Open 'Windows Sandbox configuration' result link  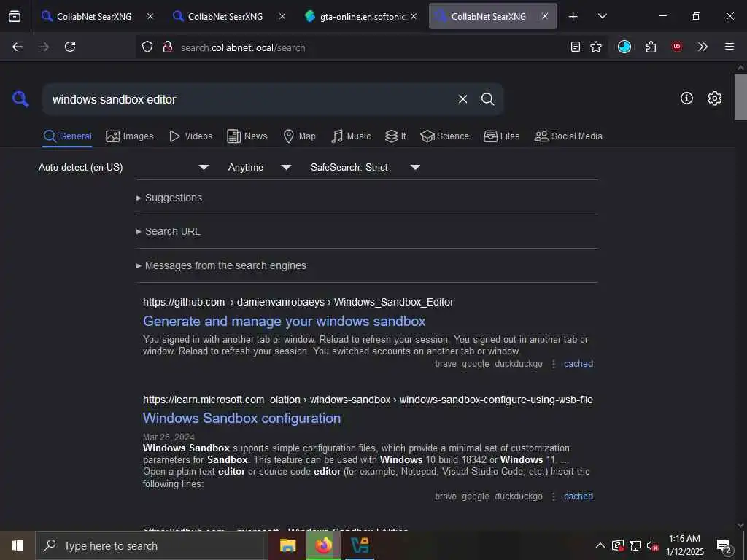(x=241, y=418)
